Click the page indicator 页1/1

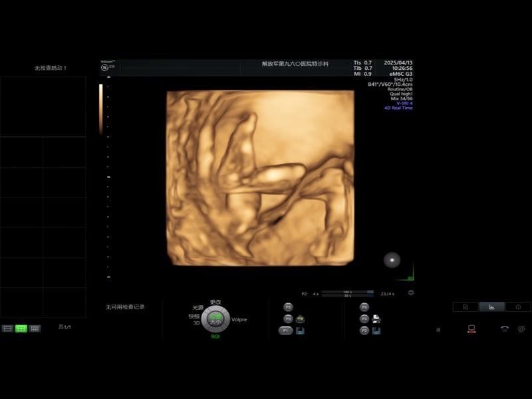pyautogui.click(x=65, y=327)
